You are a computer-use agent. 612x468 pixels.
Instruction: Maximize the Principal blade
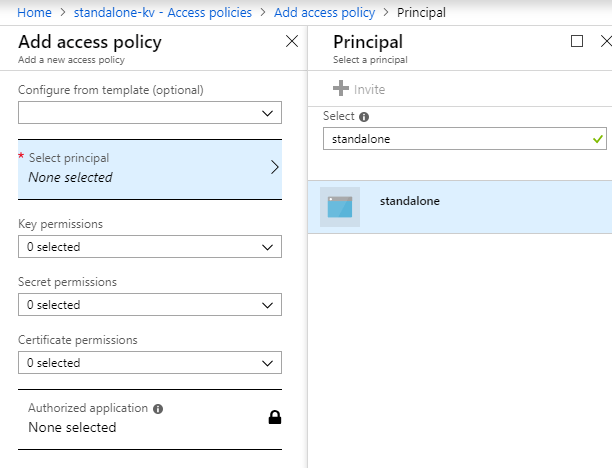click(576, 42)
